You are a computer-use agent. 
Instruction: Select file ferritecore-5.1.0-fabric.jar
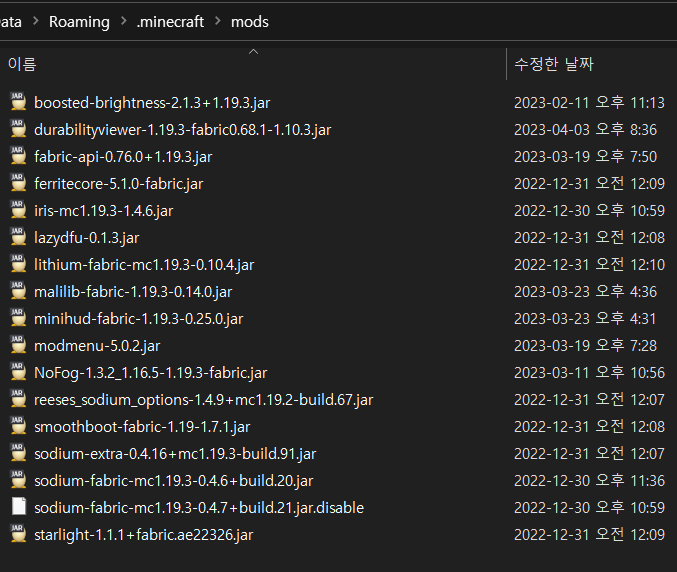[x=119, y=184]
